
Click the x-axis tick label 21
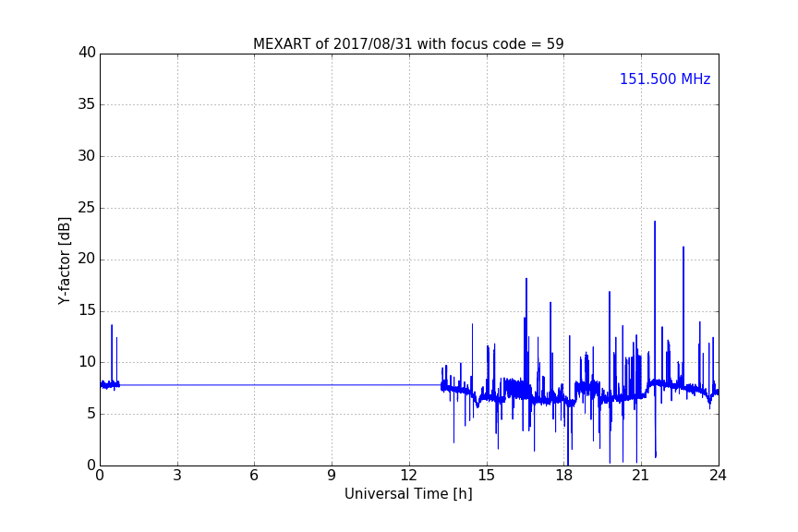[x=641, y=476]
